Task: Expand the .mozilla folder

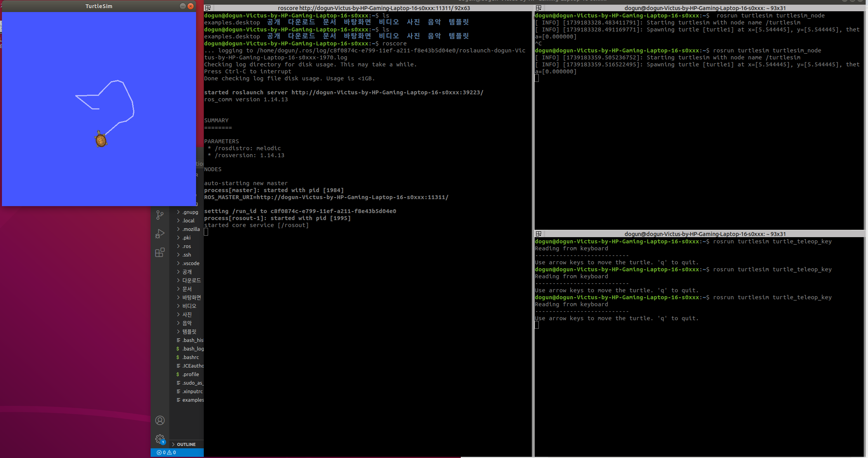Action: 191,229
